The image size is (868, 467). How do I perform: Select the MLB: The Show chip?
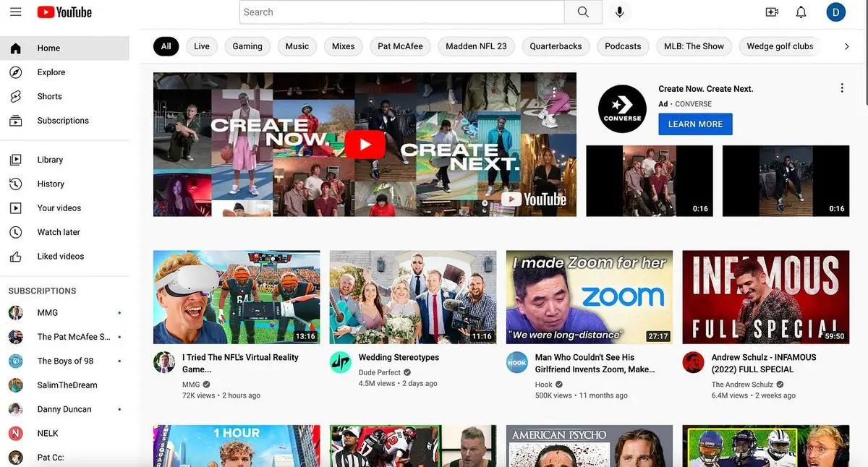pos(694,46)
